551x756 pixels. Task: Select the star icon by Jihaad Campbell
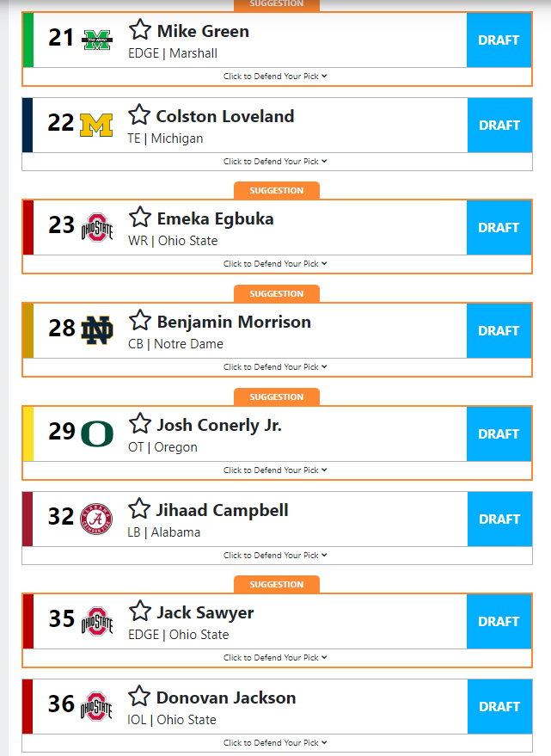(x=139, y=508)
